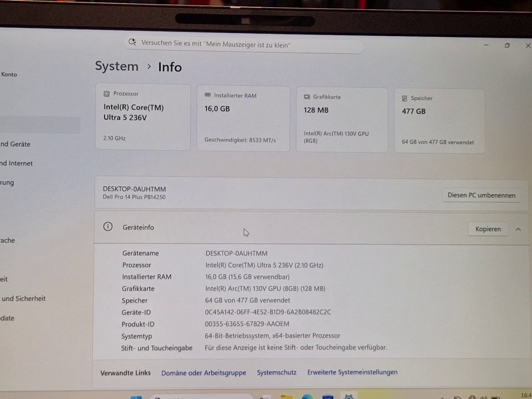Open the Systemschutz link
This screenshot has width=532, height=399.
(x=276, y=372)
